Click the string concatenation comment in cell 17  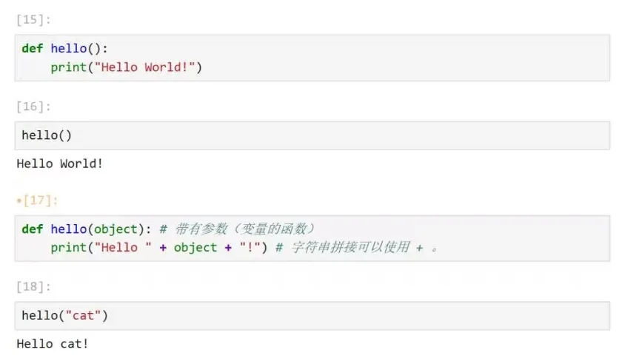click(x=357, y=247)
